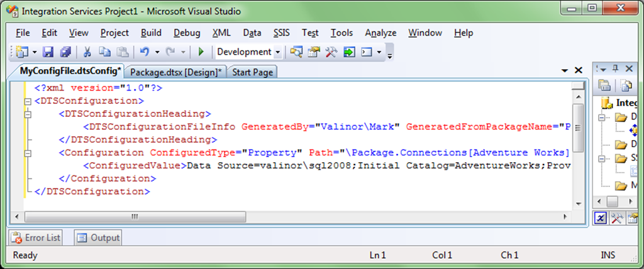This screenshot has height=269, width=644.
Task: Collapse the DTSConfiguration XML node
Action: point(27,101)
